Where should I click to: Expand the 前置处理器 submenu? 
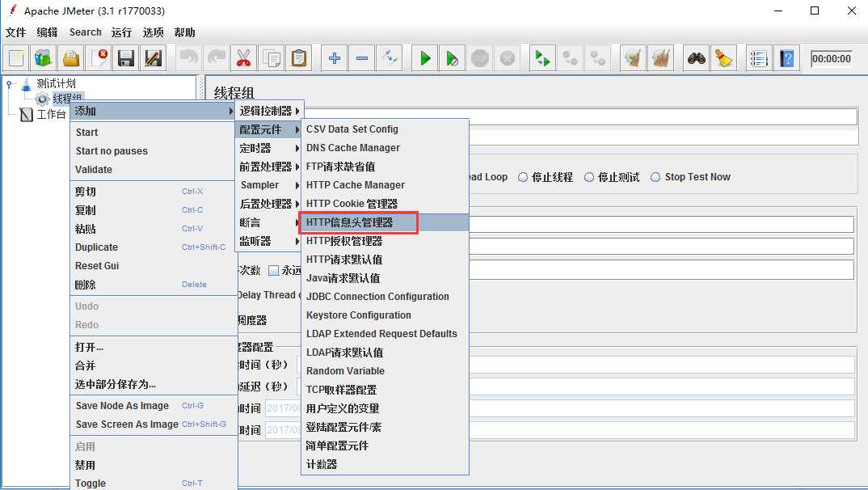(x=268, y=167)
